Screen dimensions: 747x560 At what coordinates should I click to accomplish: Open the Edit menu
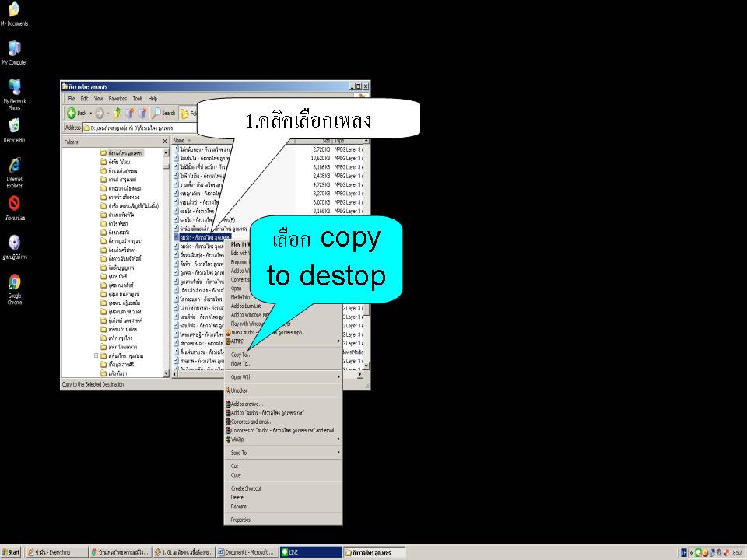[x=84, y=99]
